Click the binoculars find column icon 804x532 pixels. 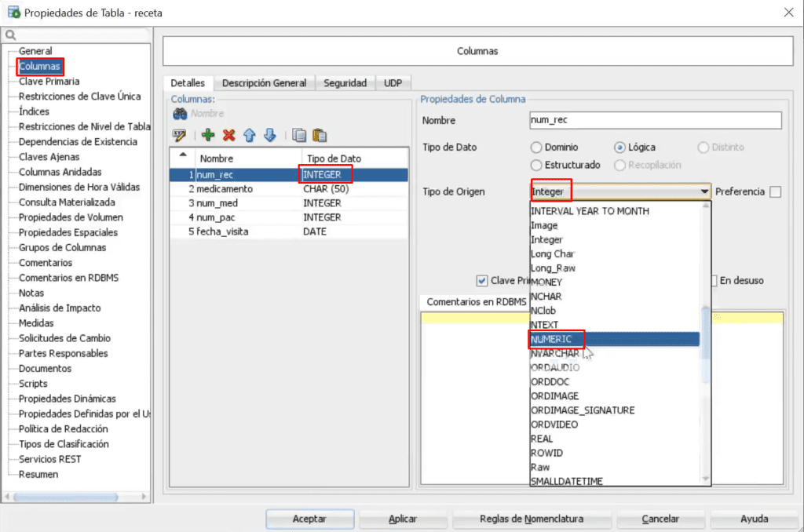[x=180, y=113]
